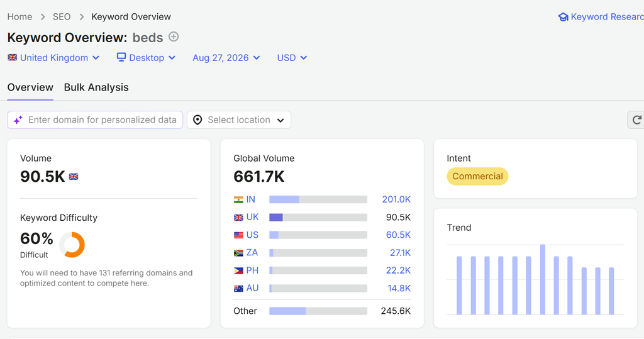Click the US flag in the Global Volume list
644x339 pixels.
238,235
